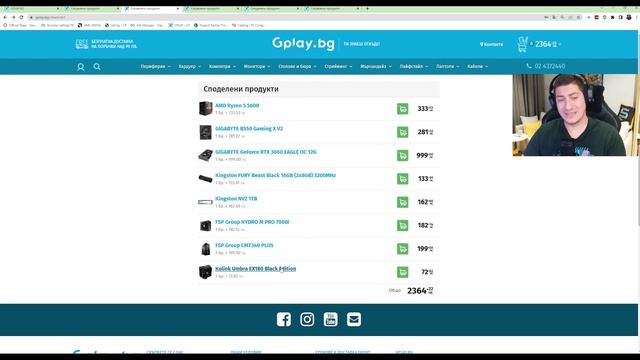640x360 pixels.
Task: Click AMD Ryzen 5 5600 thumbnail
Action: click(x=205, y=109)
